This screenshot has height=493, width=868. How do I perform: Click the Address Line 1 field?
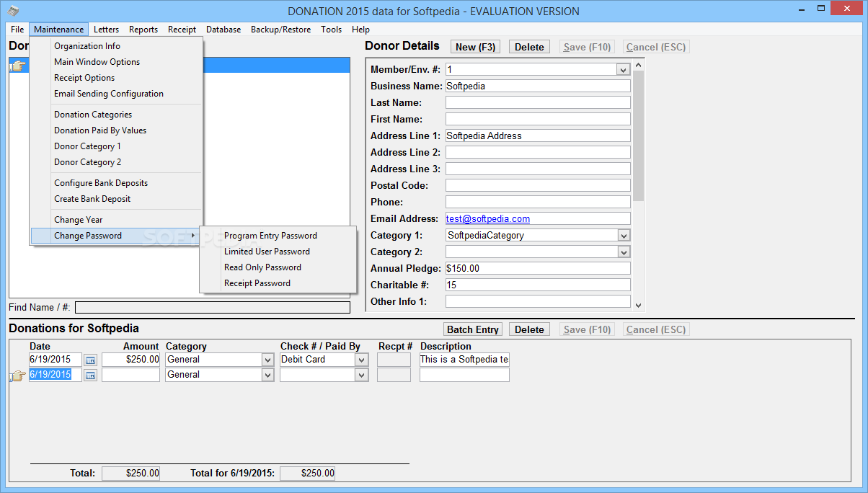(x=538, y=136)
